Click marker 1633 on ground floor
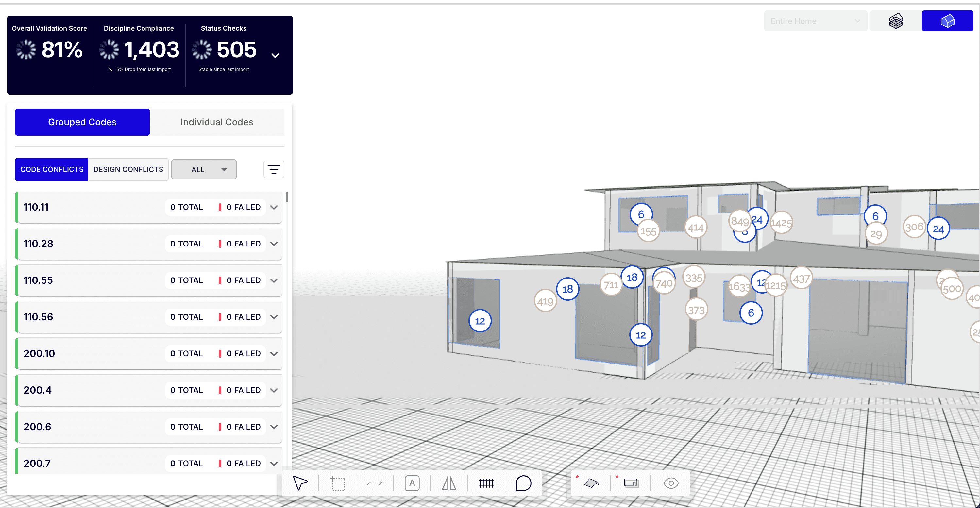The width and height of the screenshot is (980, 508). (739, 286)
